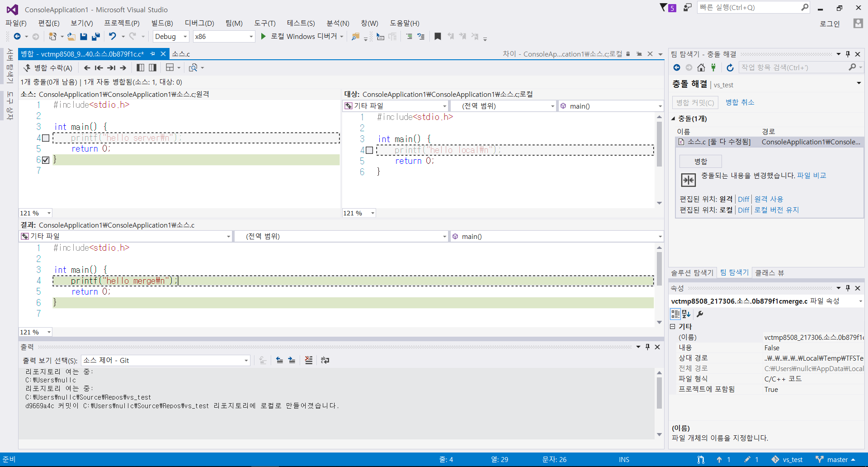Image resolution: width=868 pixels, height=467 pixels.
Task: Open the Debug configuration dropdown
Action: (171, 37)
